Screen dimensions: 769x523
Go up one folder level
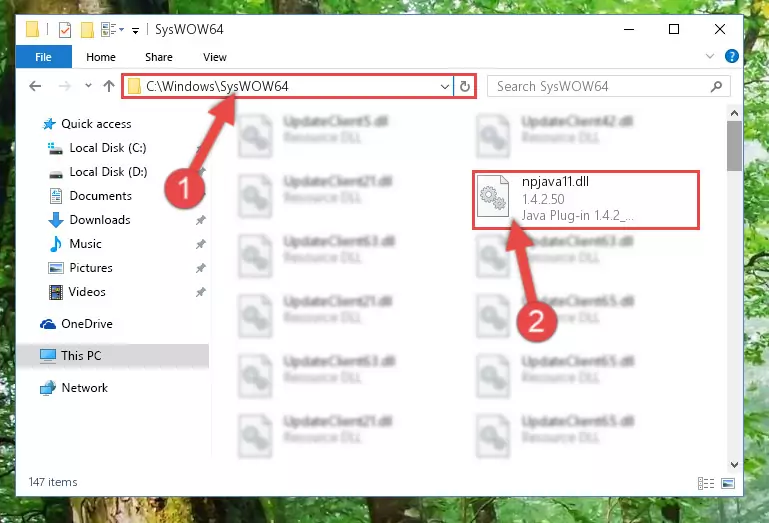(x=109, y=86)
